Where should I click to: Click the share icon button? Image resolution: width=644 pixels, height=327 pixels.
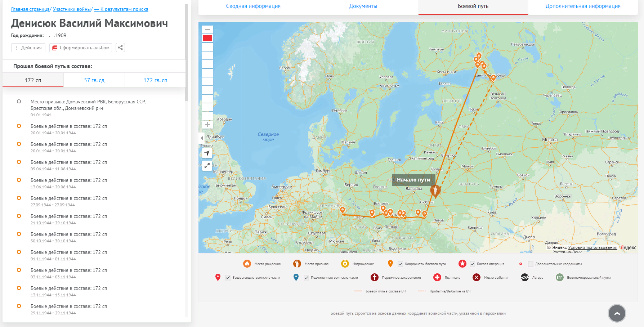pos(120,48)
